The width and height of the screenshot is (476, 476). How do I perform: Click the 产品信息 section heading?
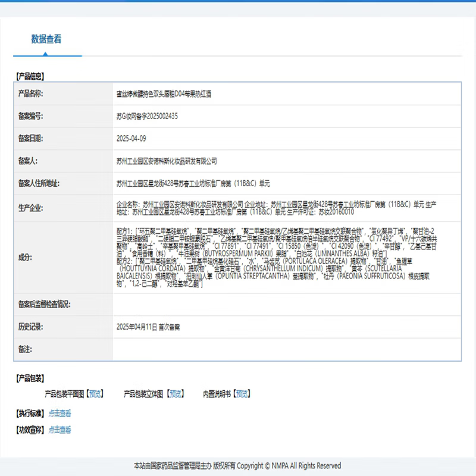[30, 76]
